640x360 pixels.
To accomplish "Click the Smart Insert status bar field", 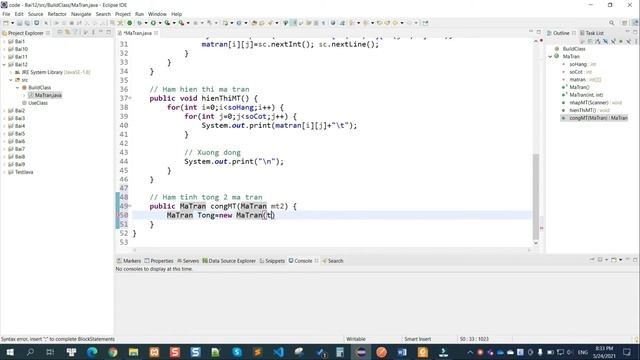I will (418, 339).
